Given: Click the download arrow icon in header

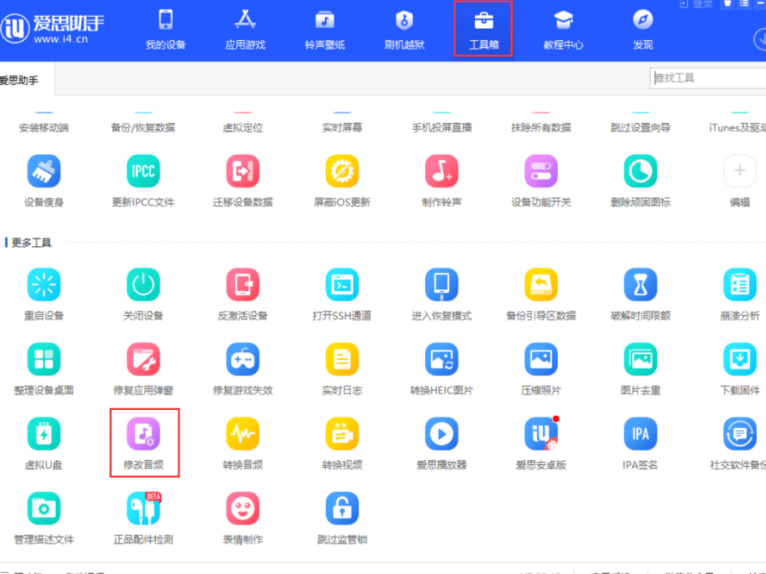Looking at the screenshot, I should tap(760, 39).
